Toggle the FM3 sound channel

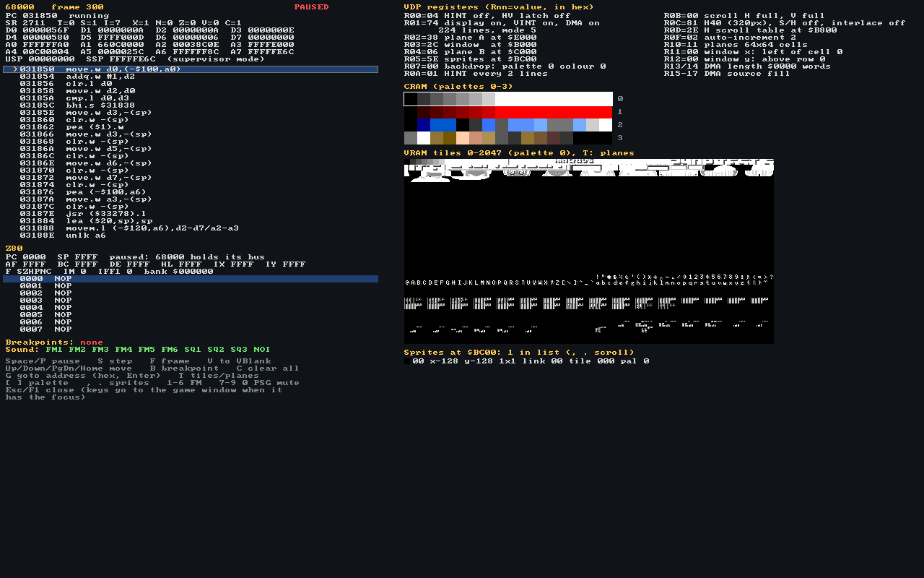[100, 350]
